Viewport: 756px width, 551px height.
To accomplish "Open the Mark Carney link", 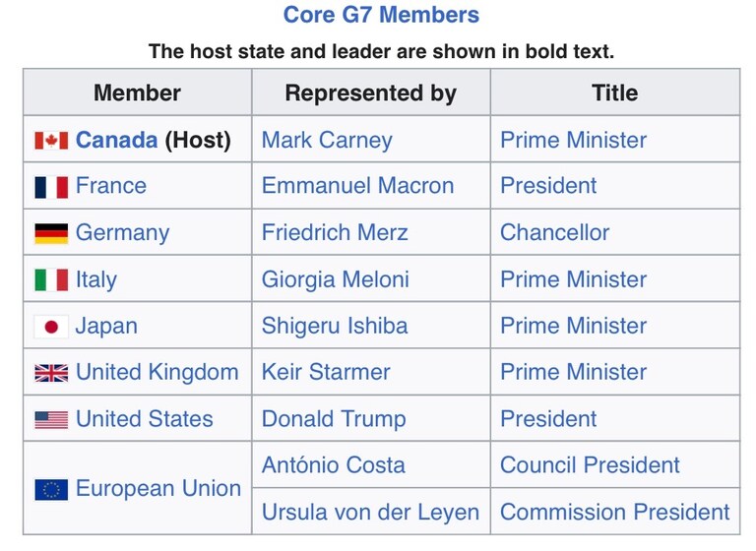I will [x=327, y=141].
